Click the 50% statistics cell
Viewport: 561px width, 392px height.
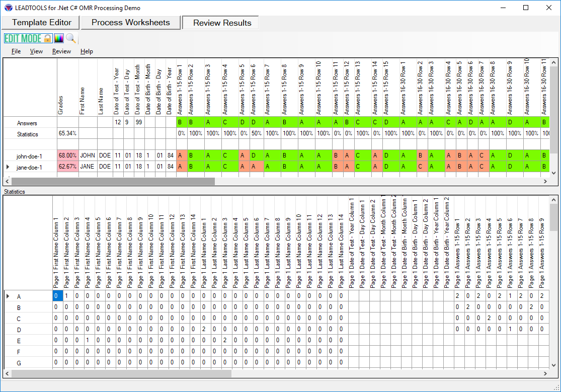tap(256, 133)
